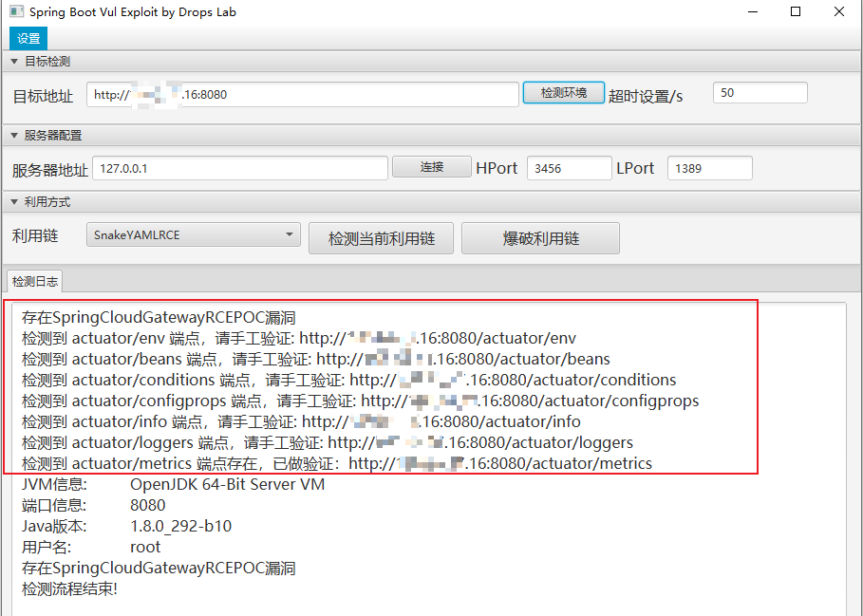Click the actuator/beans endpoint log line
Viewport: 863px width, 616px height.
316,359
